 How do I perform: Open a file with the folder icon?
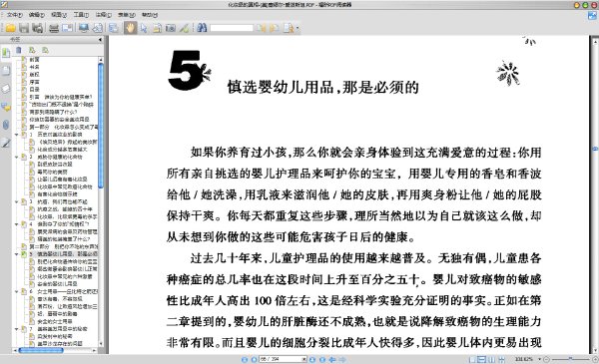(x=10, y=28)
